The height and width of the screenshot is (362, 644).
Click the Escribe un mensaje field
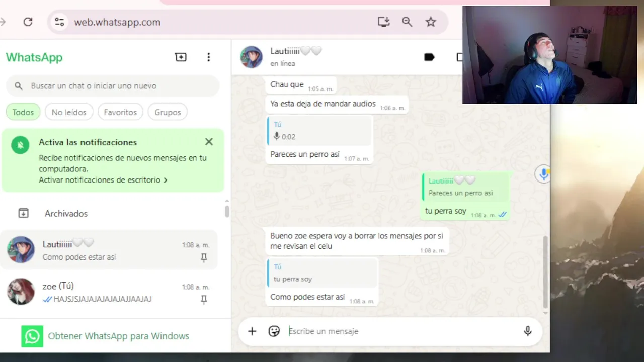click(x=403, y=331)
